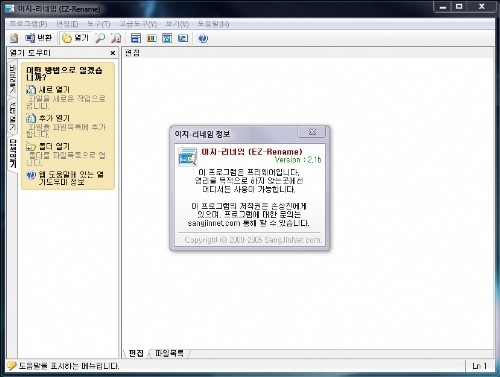The width and height of the screenshot is (500, 377).
Task: Select the 바로열기 vertical tab
Action: [13, 79]
